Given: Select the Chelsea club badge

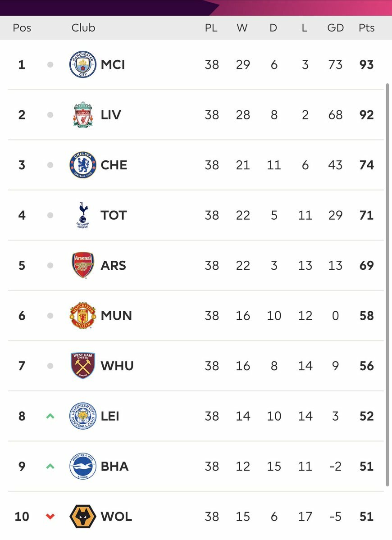Looking at the screenshot, I should tap(82, 165).
